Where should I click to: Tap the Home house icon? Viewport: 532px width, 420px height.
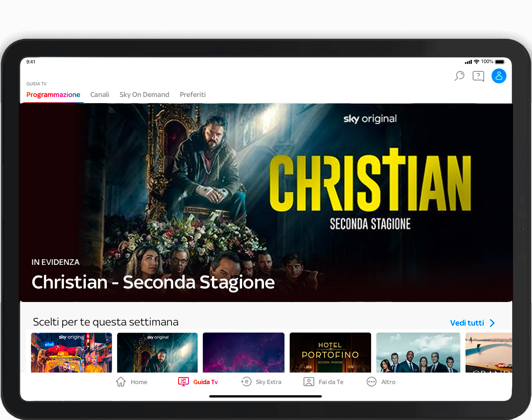pos(121,382)
